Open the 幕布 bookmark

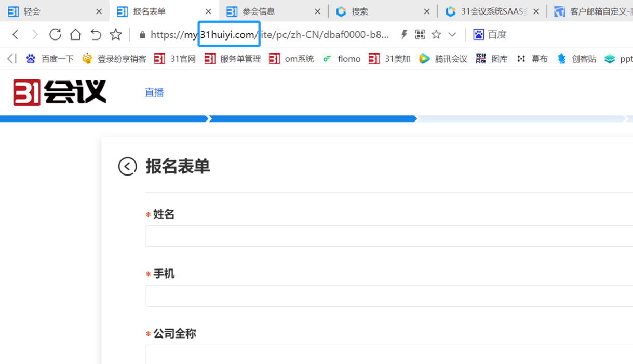tap(532, 59)
